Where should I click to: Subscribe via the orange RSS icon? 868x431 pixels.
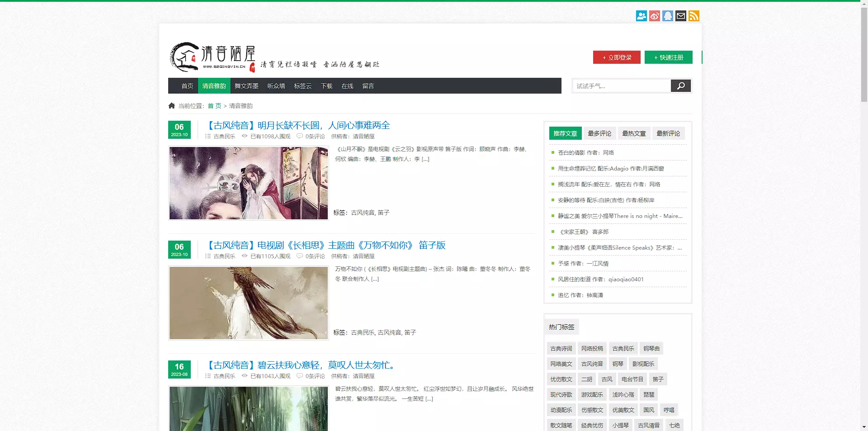point(694,16)
